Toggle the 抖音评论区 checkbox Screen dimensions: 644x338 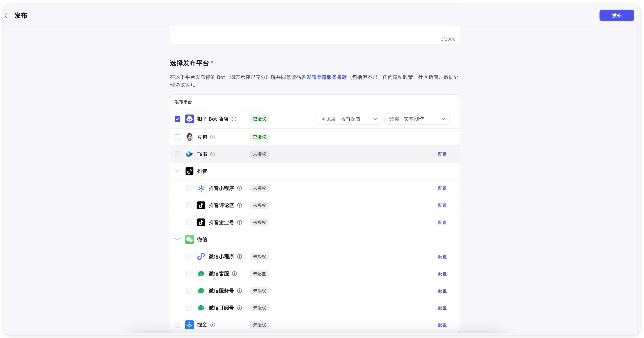pos(189,205)
